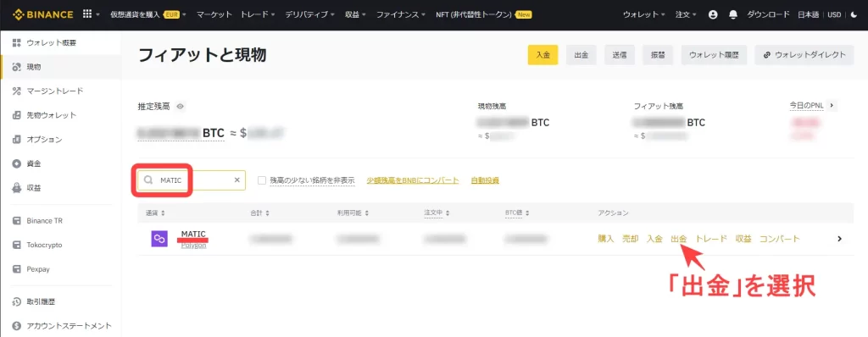Expand MATIC row right chevron
This screenshot has width=868, height=337.
click(x=840, y=239)
